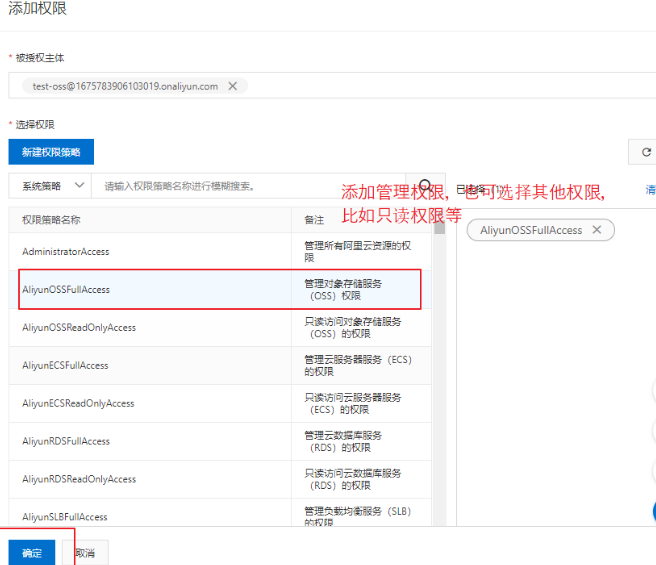Select the AdministratorAccess policy row
This screenshot has width=656, height=565.
[220, 252]
